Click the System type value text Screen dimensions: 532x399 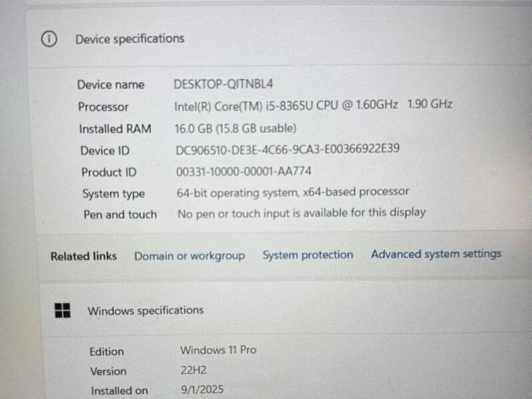tap(293, 192)
